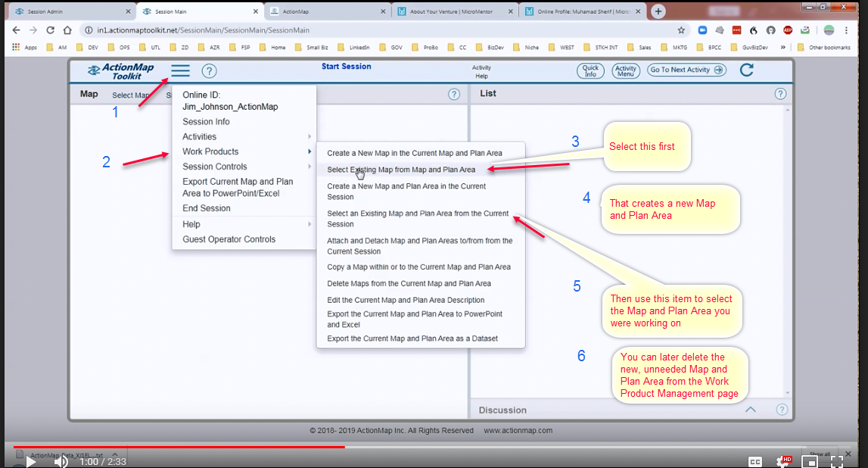Open the www.actionmap.com footer link

point(518,430)
